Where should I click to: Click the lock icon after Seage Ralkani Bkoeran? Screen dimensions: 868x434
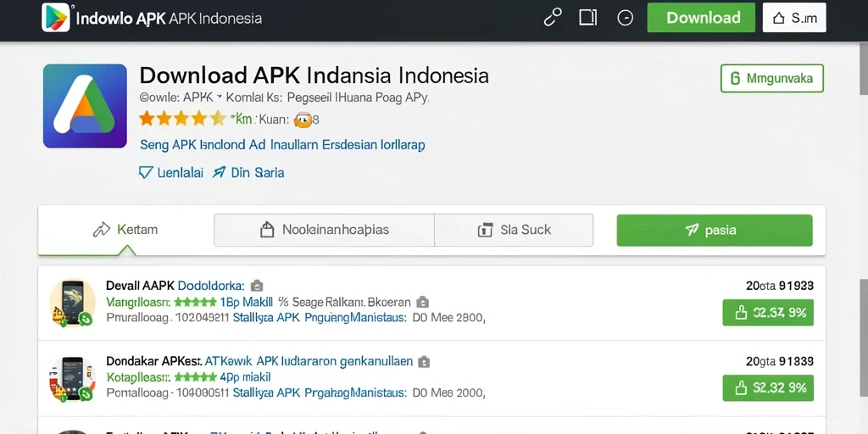(422, 303)
